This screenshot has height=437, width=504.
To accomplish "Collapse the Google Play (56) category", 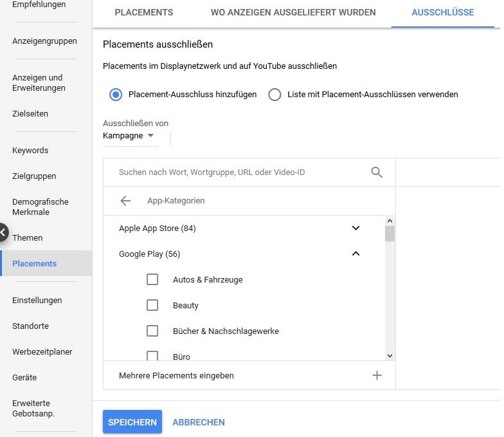I will [x=355, y=254].
